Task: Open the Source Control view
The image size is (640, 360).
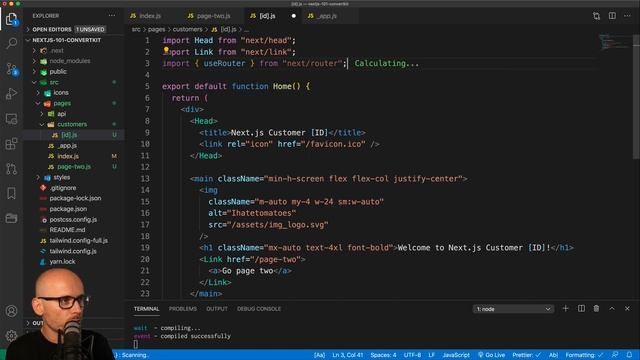Action: click(x=11, y=69)
